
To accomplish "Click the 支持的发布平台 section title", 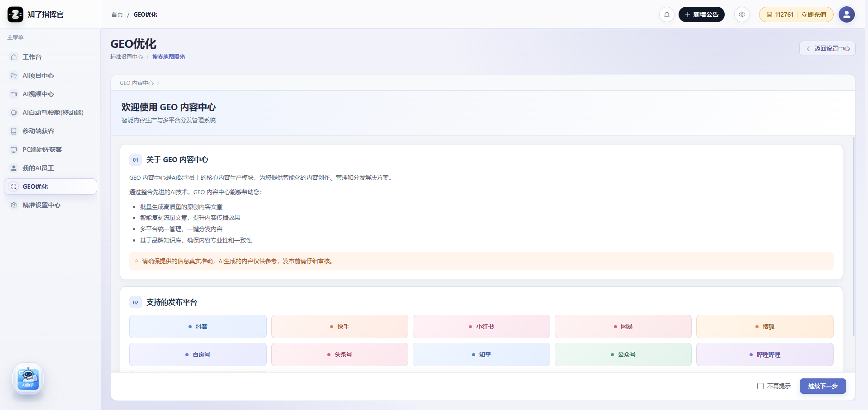I will [172, 302].
